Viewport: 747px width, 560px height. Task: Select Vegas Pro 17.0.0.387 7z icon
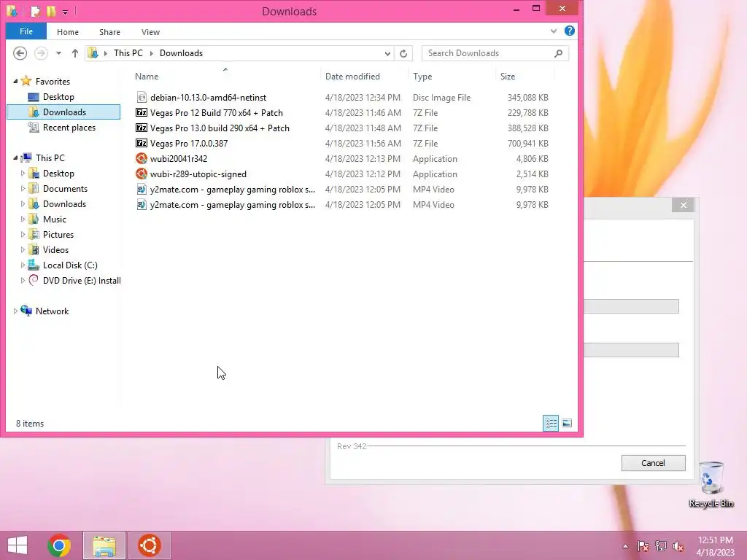click(142, 144)
